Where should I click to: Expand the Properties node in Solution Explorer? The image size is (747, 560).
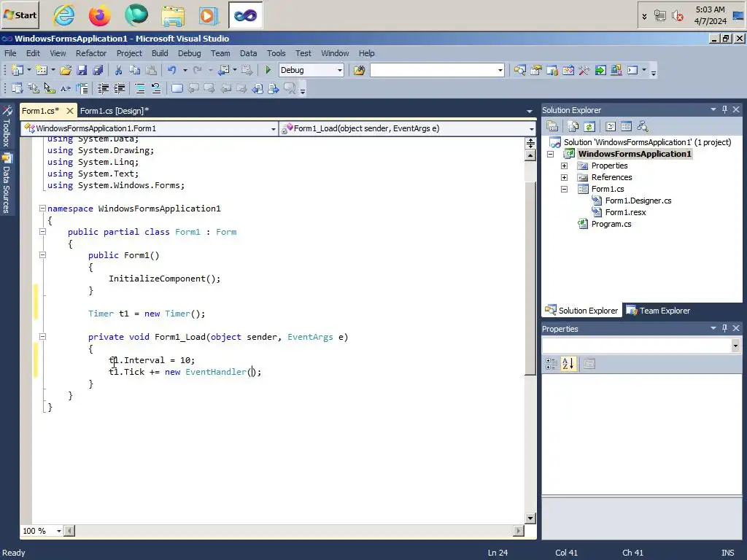[565, 166]
